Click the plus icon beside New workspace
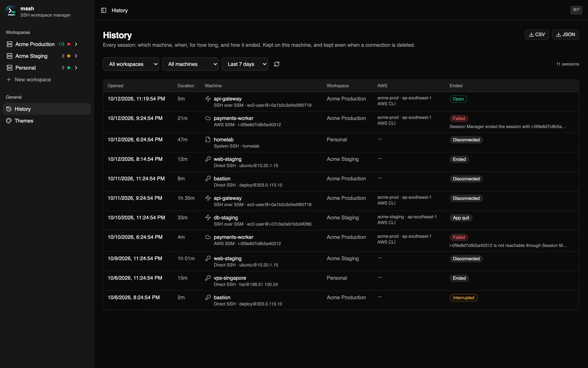The width and height of the screenshot is (588, 368). [x=9, y=80]
